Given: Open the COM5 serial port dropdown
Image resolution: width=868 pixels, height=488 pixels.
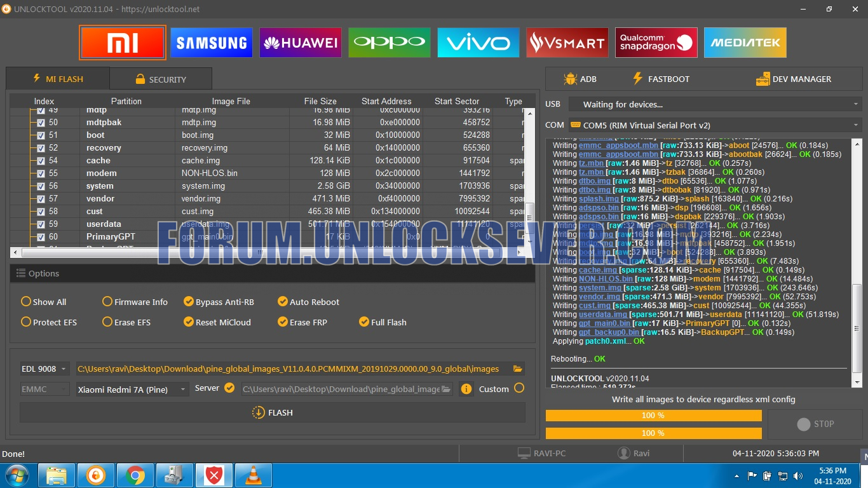Looking at the screenshot, I should 715,125.
